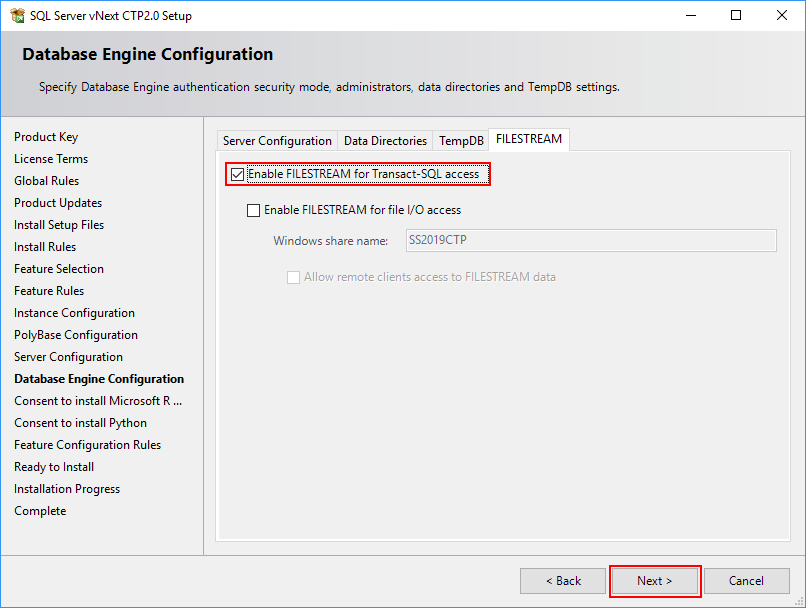806x608 pixels.
Task: Switch to the FILESTREAM tab
Action: pos(528,140)
